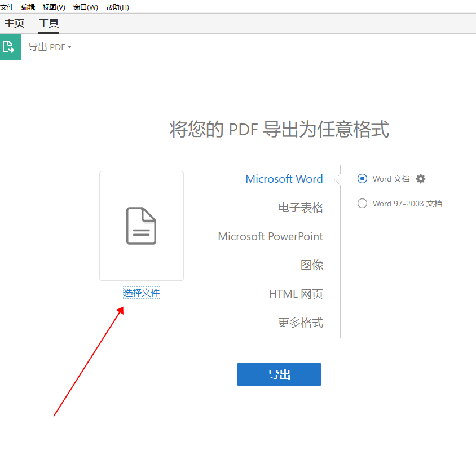Click the 选择文件 link

(142, 293)
